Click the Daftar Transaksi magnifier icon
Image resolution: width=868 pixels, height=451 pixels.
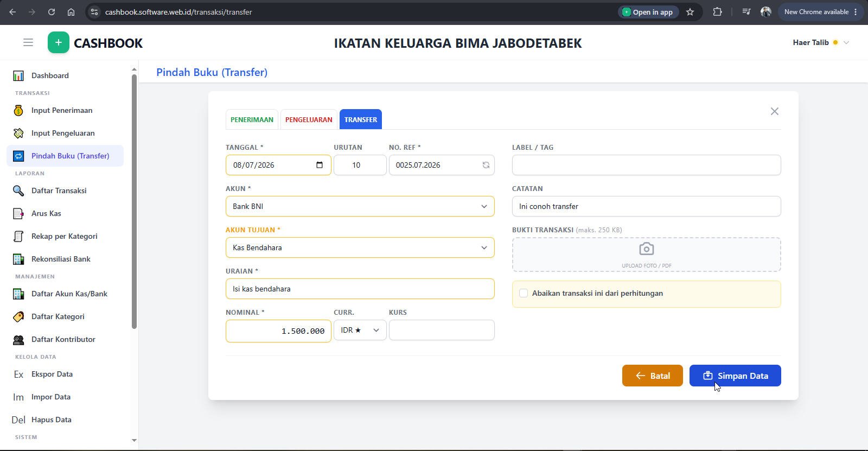click(x=18, y=190)
